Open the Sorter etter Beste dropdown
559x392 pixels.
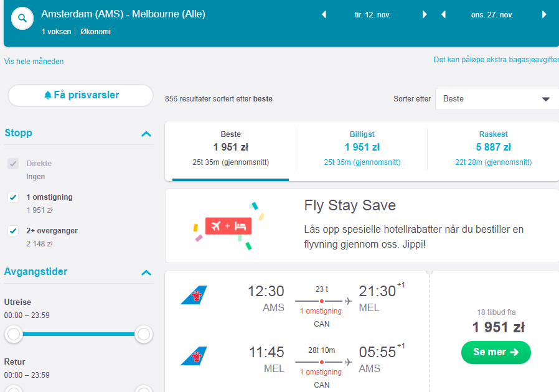coord(497,99)
